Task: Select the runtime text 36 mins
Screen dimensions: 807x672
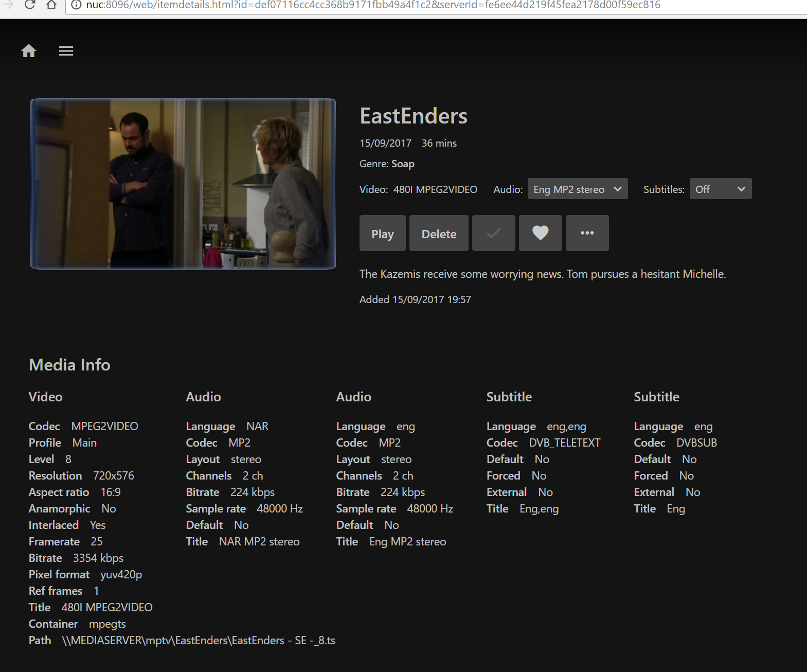Action: [x=439, y=143]
